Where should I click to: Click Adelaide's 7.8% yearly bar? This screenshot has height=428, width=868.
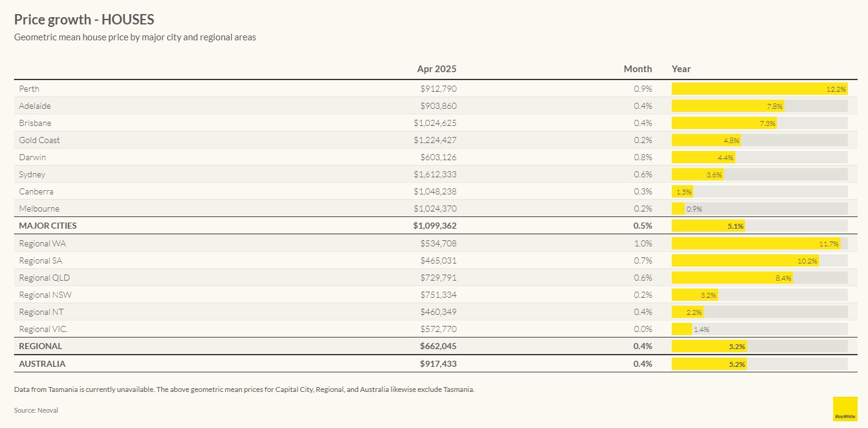727,106
